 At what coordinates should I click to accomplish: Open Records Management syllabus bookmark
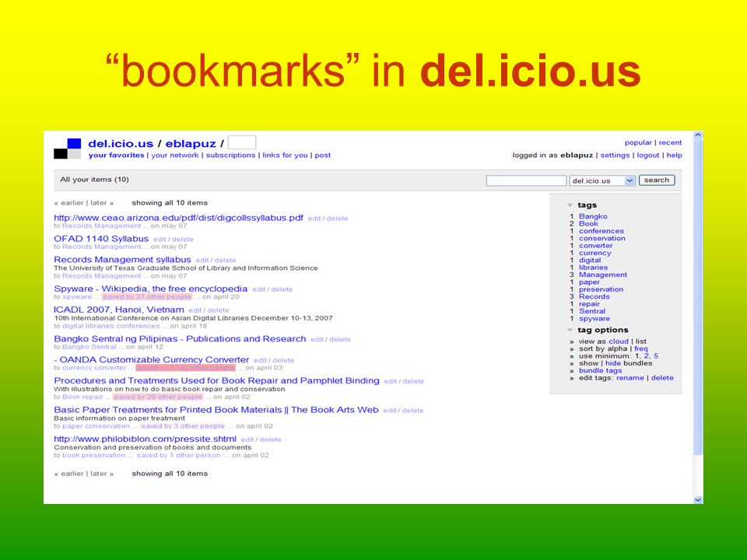click(122, 260)
